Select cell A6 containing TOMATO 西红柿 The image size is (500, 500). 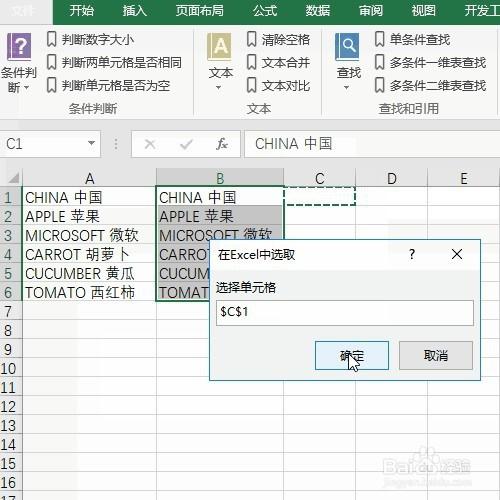pos(89,292)
